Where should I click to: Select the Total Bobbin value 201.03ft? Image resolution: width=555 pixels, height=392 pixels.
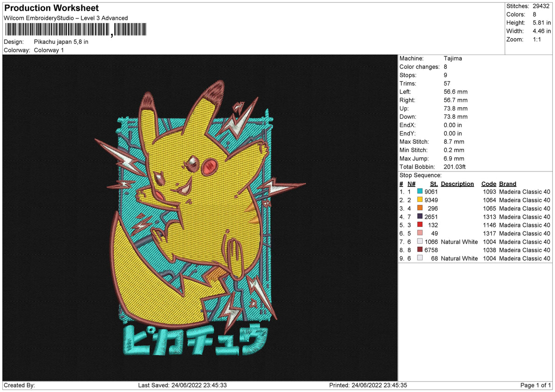455,166
